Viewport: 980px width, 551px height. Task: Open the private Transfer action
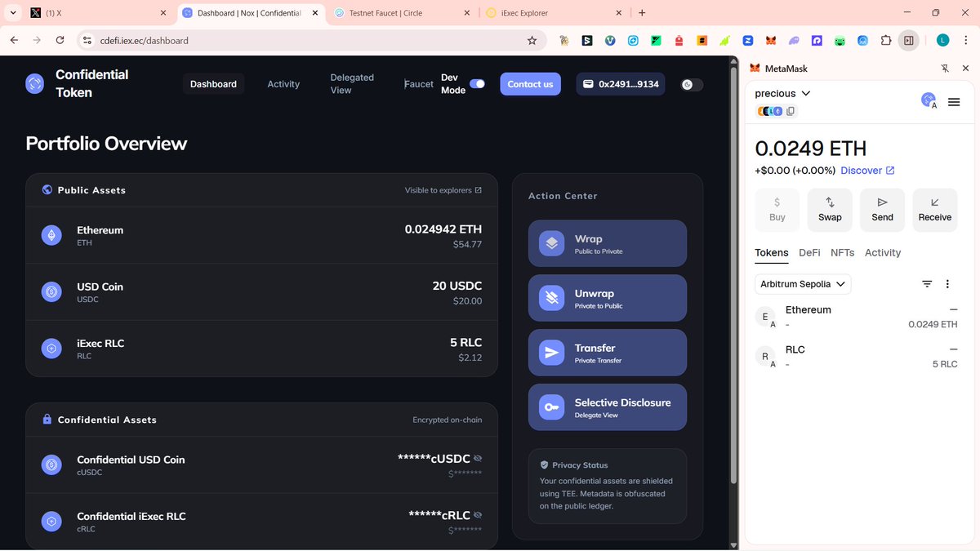click(x=608, y=353)
